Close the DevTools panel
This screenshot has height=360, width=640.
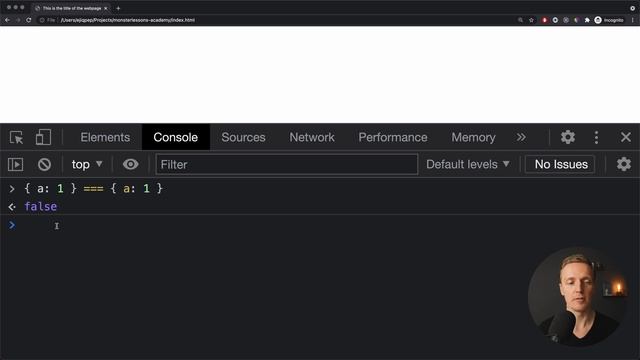point(626,137)
